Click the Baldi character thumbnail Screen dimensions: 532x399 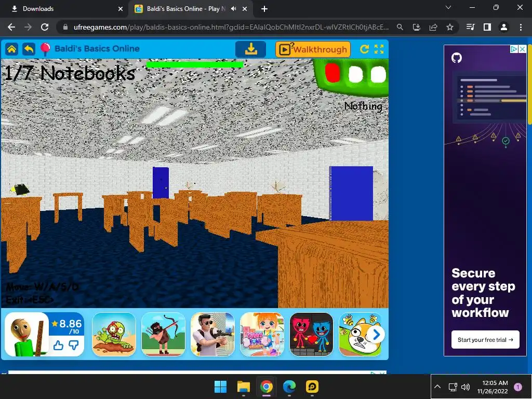click(26, 334)
